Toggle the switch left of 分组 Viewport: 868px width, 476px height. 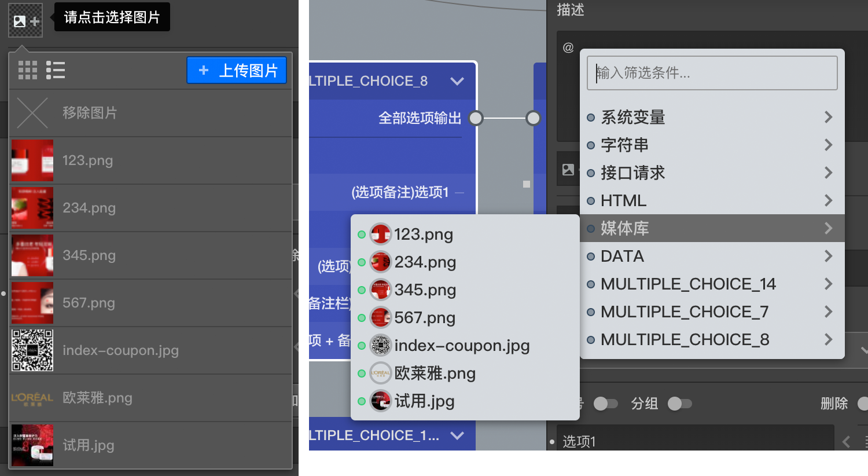pos(606,404)
